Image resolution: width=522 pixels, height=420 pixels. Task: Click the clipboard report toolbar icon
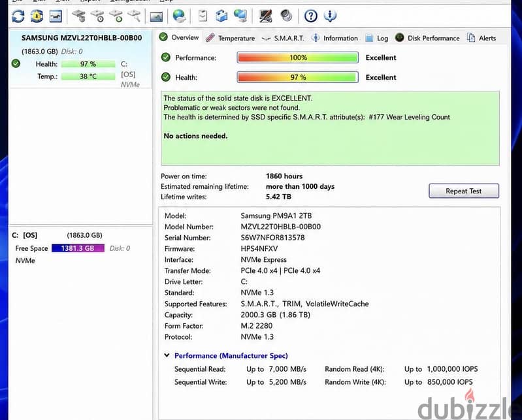pos(203,16)
